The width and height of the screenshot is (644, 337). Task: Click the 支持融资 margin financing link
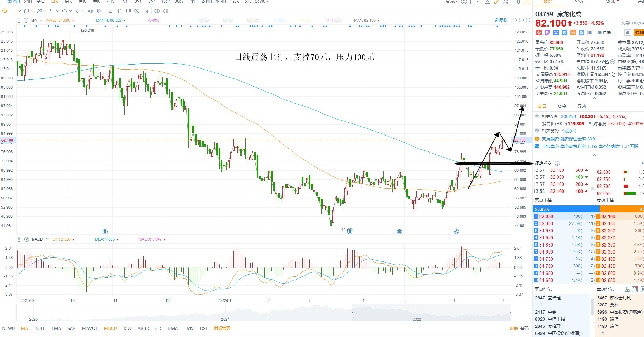click(569, 139)
